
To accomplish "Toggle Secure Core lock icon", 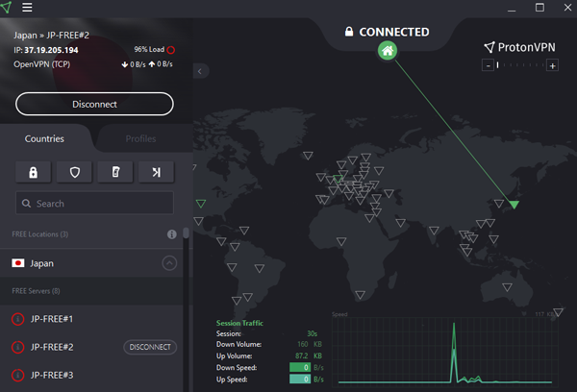I will pos(33,172).
